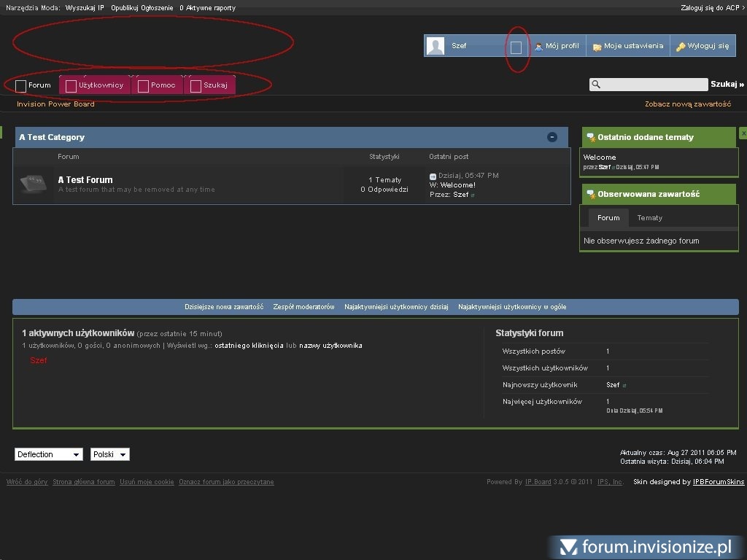This screenshot has width=747, height=560.
Task: Click the magnifier icon in the search box
Action: pos(596,85)
